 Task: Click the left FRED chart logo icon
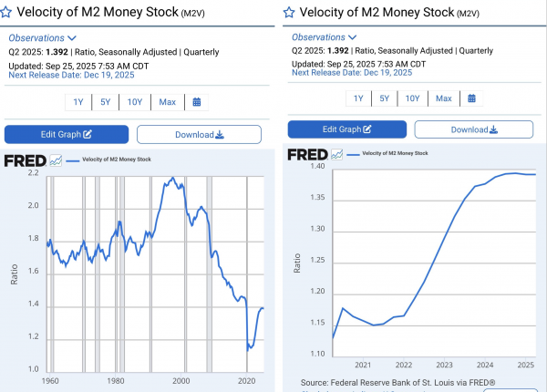pyautogui.click(x=56, y=160)
